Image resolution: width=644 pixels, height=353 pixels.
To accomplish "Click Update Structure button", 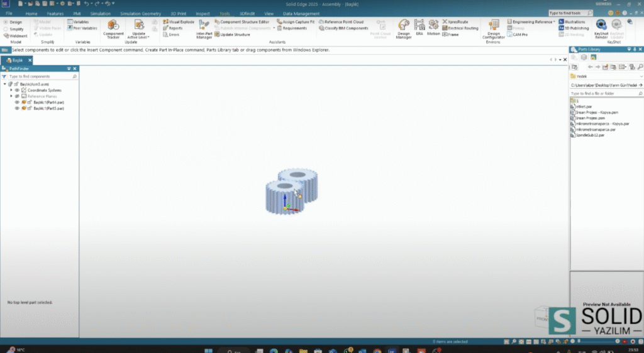I will pyautogui.click(x=232, y=35).
